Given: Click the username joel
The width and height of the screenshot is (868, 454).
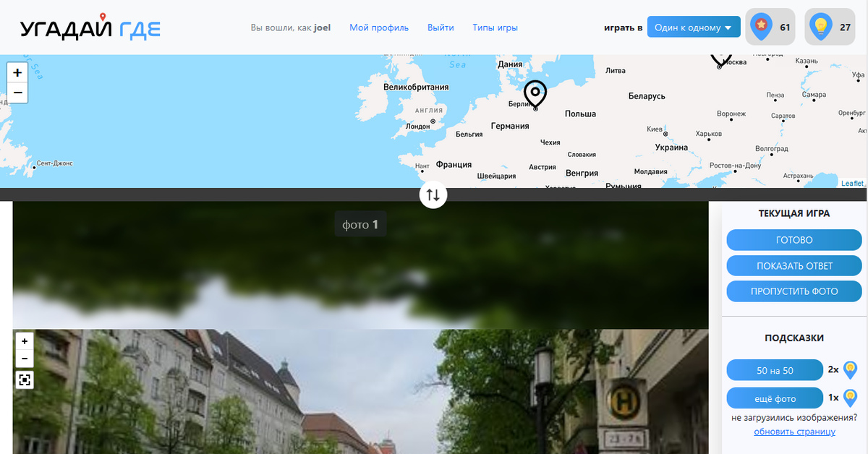Looking at the screenshot, I should [323, 27].
